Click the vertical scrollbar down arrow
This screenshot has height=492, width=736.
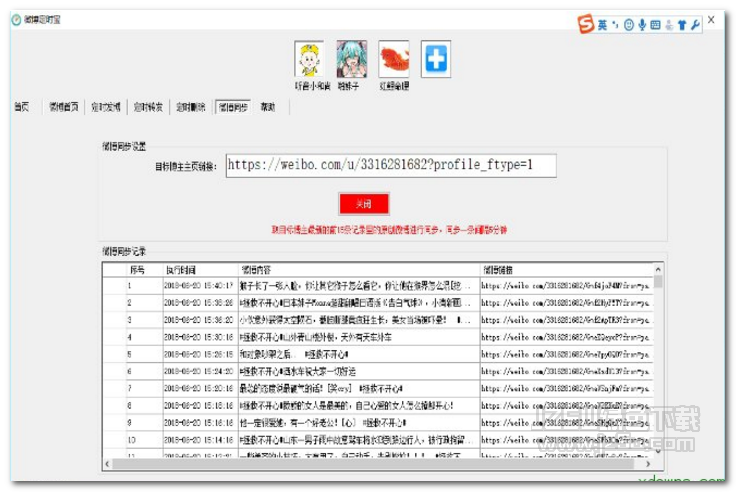click(x=658, y=451)
